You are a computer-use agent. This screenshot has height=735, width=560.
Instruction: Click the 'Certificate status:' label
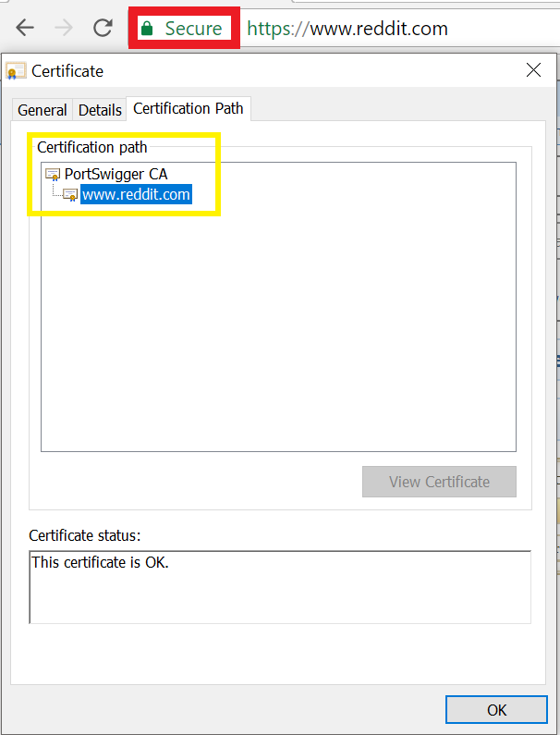click(85, 535)
